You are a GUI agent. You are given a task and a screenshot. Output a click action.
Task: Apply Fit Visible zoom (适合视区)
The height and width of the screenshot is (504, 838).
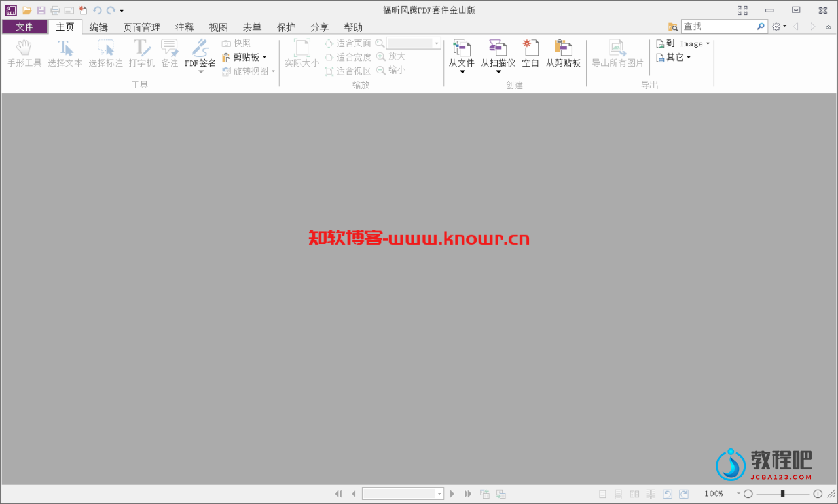pos(348,71)
